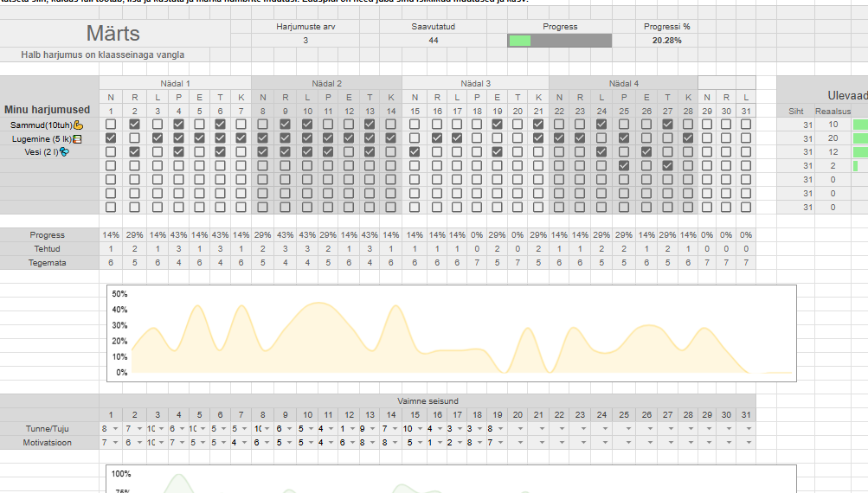868x493 pixels.
Task: Select the Harjumuste arv value cell
Action: [x=305, y=41]
